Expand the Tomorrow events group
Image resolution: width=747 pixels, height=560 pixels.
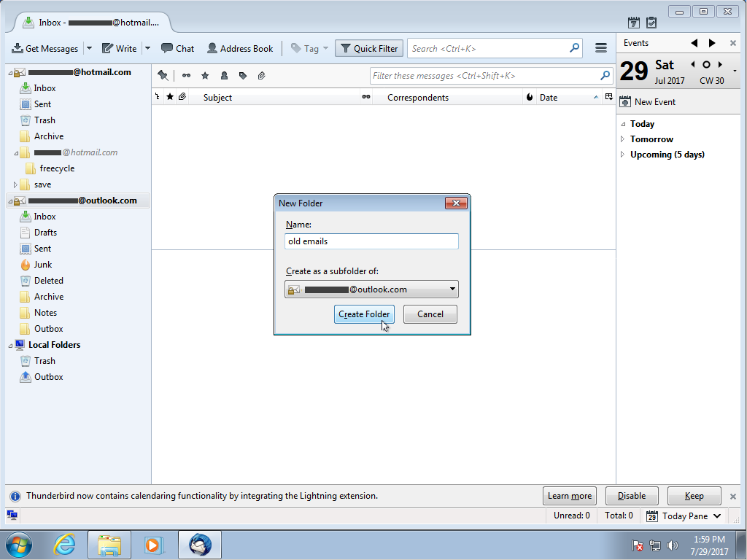622,139
